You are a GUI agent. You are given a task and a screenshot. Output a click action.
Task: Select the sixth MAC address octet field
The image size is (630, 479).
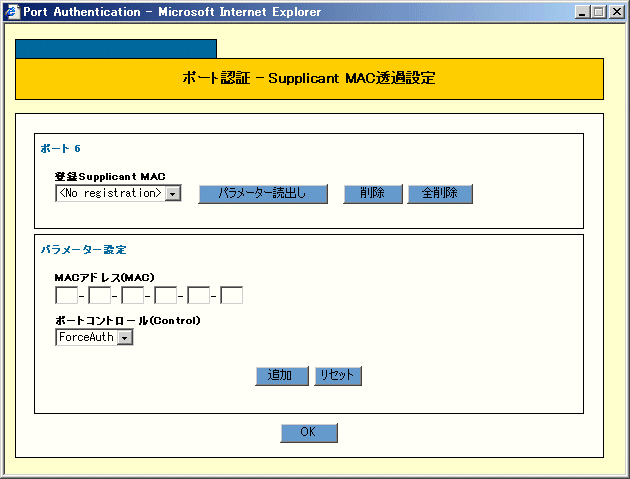[x=231, y=295]
